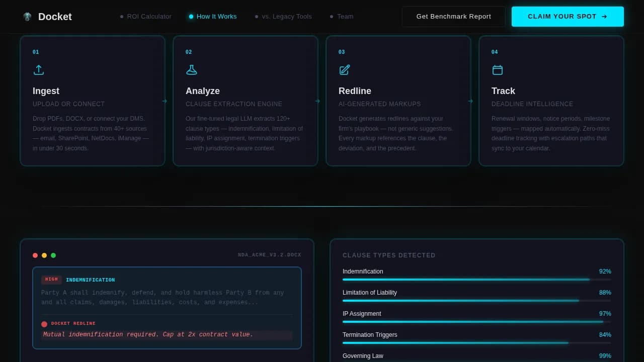Open vs. Legacy Tools nav item

point(283,17)
